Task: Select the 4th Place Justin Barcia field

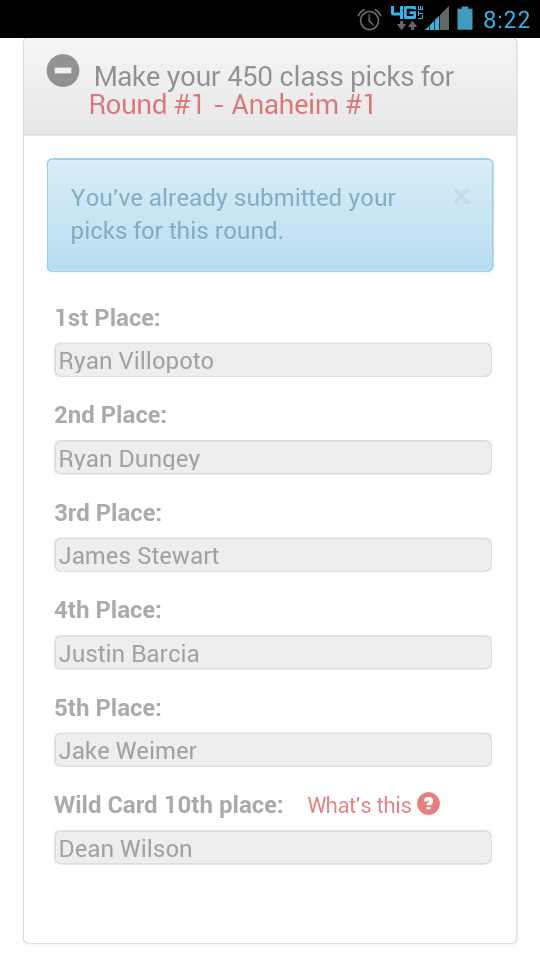Action: click(x=272, y=653)
